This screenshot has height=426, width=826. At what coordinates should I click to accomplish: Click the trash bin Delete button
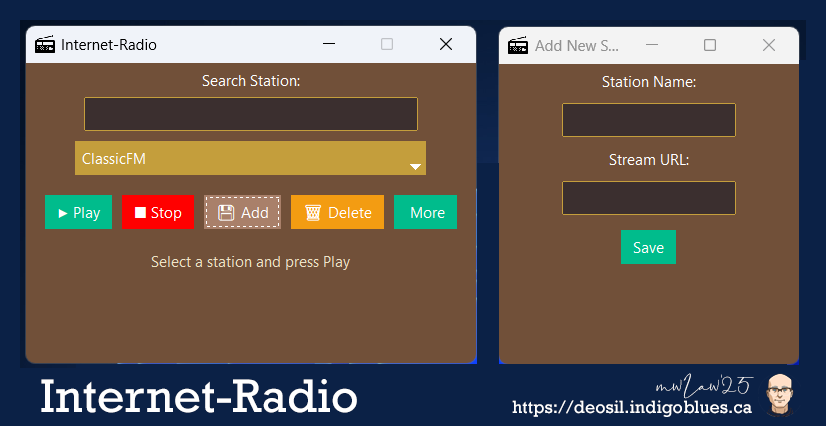click(x=337, y=212)
